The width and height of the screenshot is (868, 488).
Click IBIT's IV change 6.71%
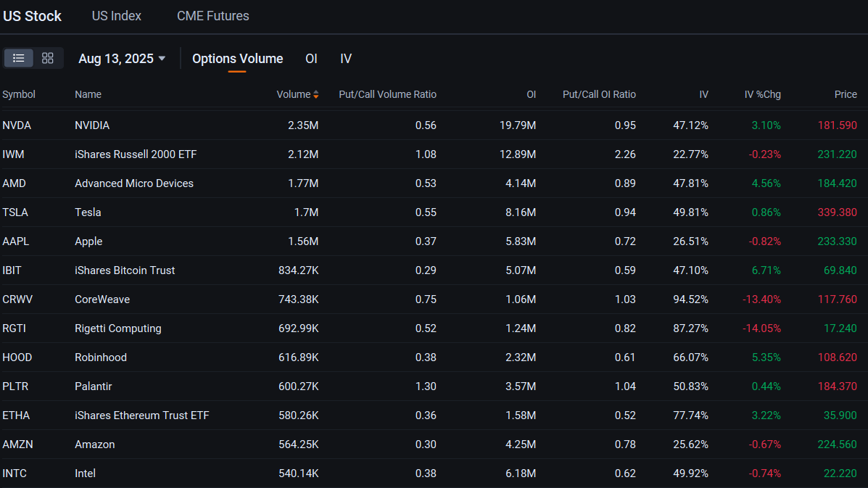coord(766,270)
